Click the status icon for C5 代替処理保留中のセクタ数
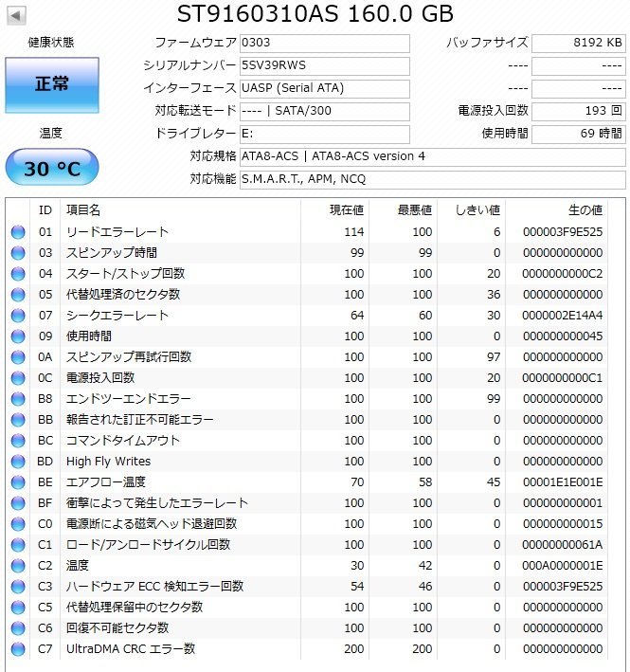The width and height of the screenshot is (630, 672). (x=18, y=608)
